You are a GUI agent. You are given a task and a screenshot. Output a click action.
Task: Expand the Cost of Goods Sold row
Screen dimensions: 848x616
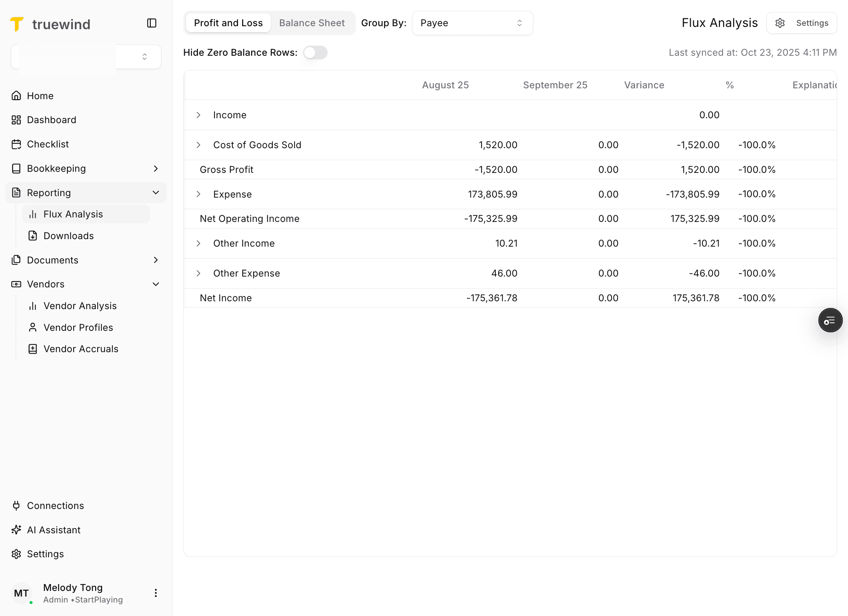point(198,145)
